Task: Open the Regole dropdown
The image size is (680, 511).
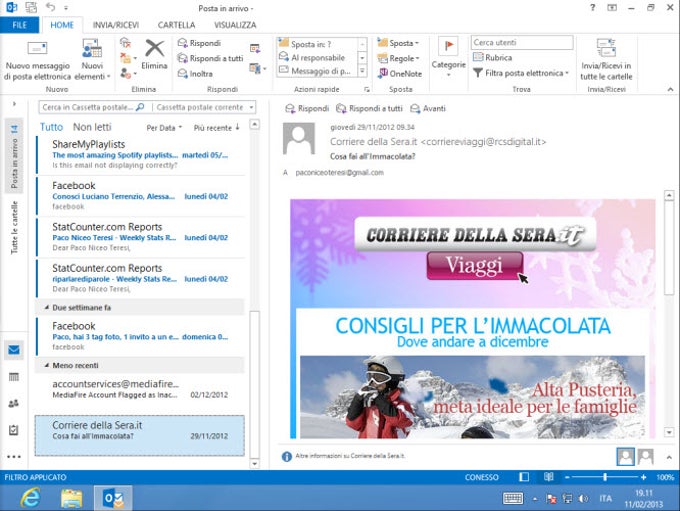Action: [x=399, y=58]
